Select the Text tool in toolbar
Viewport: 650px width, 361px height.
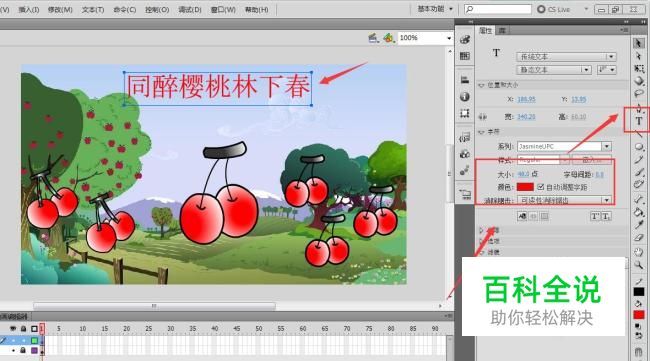[639, 121]
